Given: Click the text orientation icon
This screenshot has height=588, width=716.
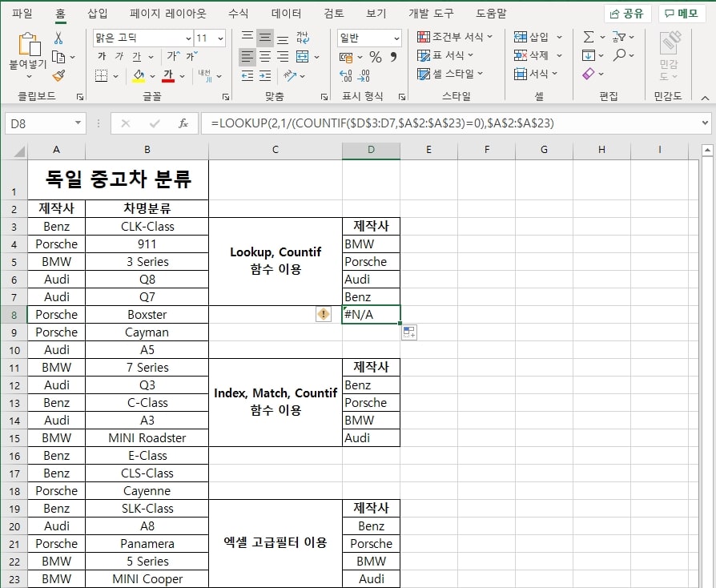Looking at the screenshot, I should (x=290, y=76).
